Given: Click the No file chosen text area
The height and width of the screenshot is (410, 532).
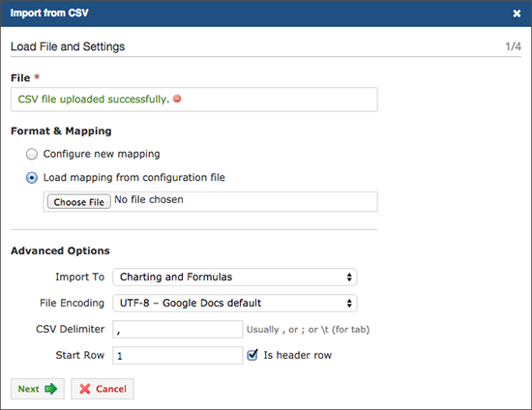Looking at the screenshot, I should (x=149, y=200).
